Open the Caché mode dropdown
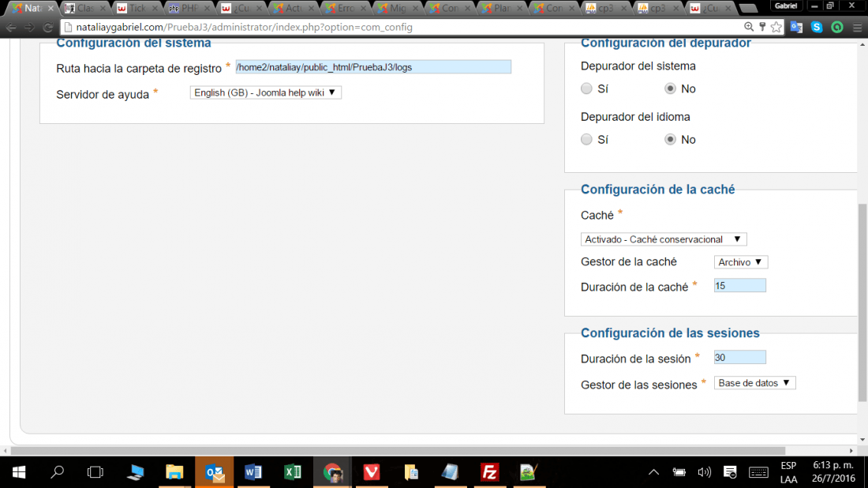868x488 pixels. (664, 239)
